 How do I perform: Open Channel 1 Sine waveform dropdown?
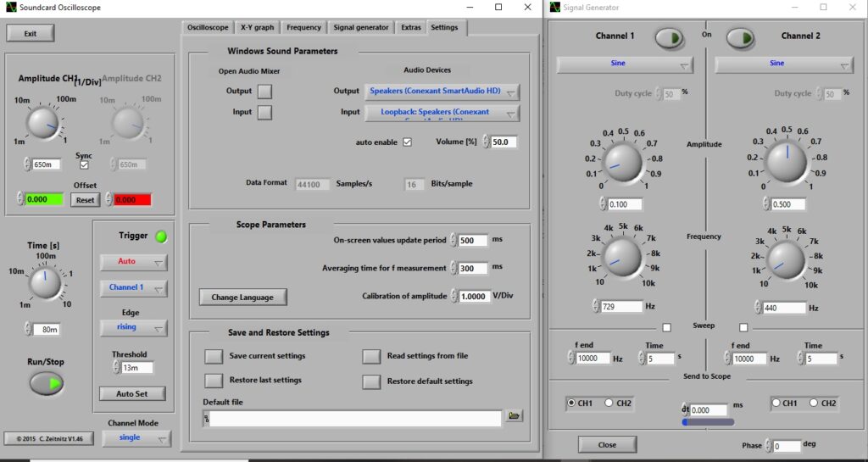(x=625, y=64)
